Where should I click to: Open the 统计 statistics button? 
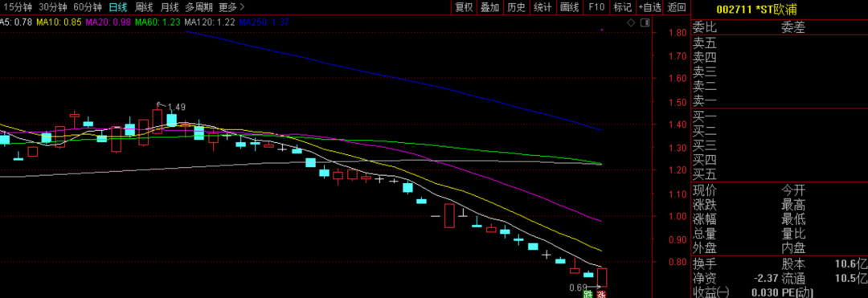pos(542,7)
